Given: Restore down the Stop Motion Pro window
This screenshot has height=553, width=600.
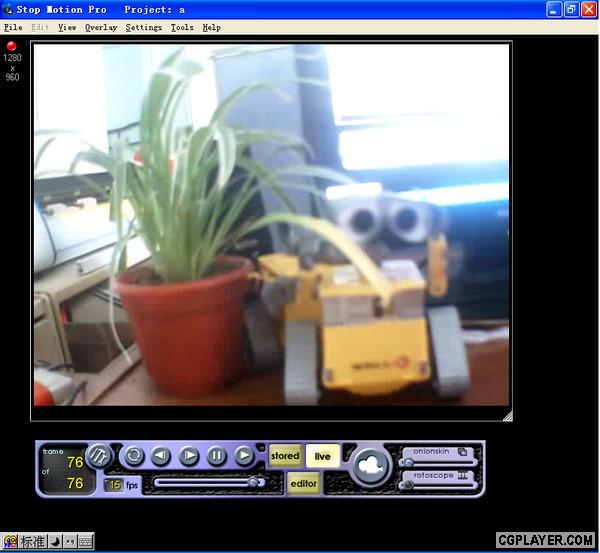Looking at the screenshot, I should [x=571, y=10].
